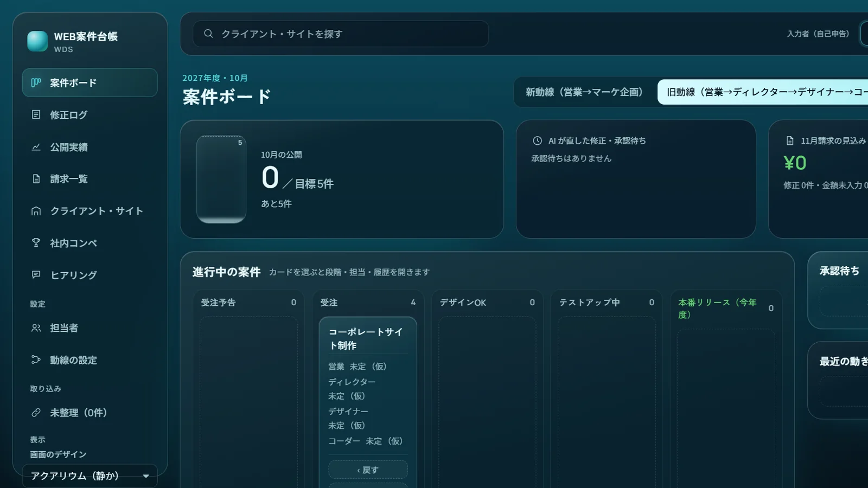Click the 承認待ちはありません message
The image size is (868, 488).
point(571,158)
